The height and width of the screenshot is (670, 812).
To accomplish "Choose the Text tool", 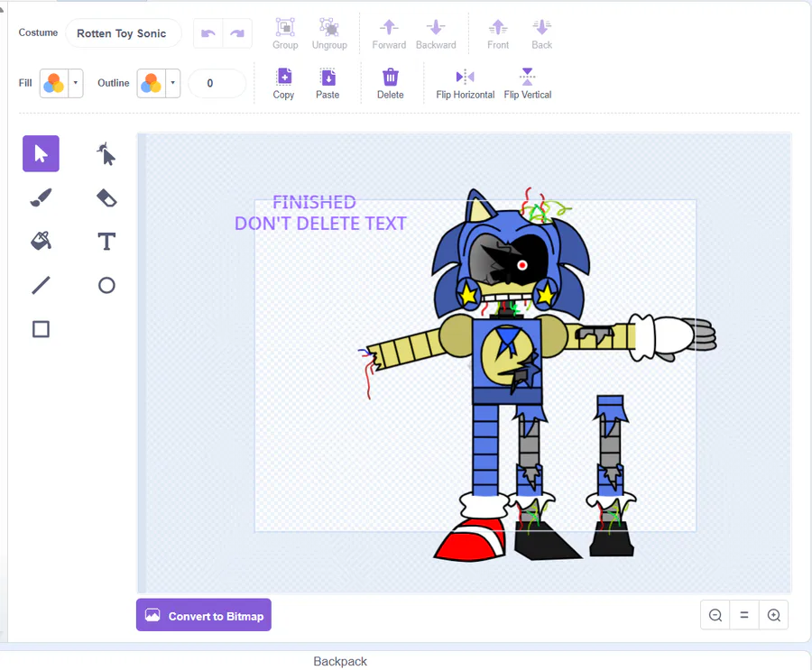I will pyautogui.click(x=106, y=242).
